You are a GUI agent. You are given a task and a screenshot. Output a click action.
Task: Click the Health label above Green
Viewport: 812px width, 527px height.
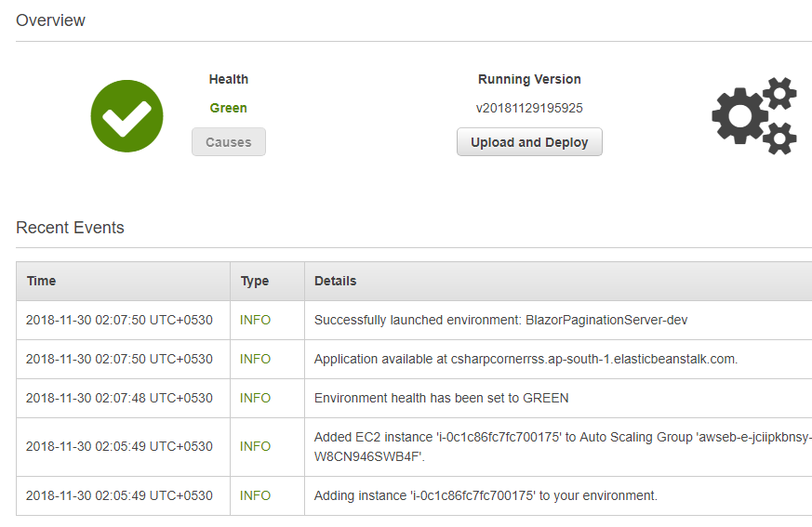pos(229,79)
